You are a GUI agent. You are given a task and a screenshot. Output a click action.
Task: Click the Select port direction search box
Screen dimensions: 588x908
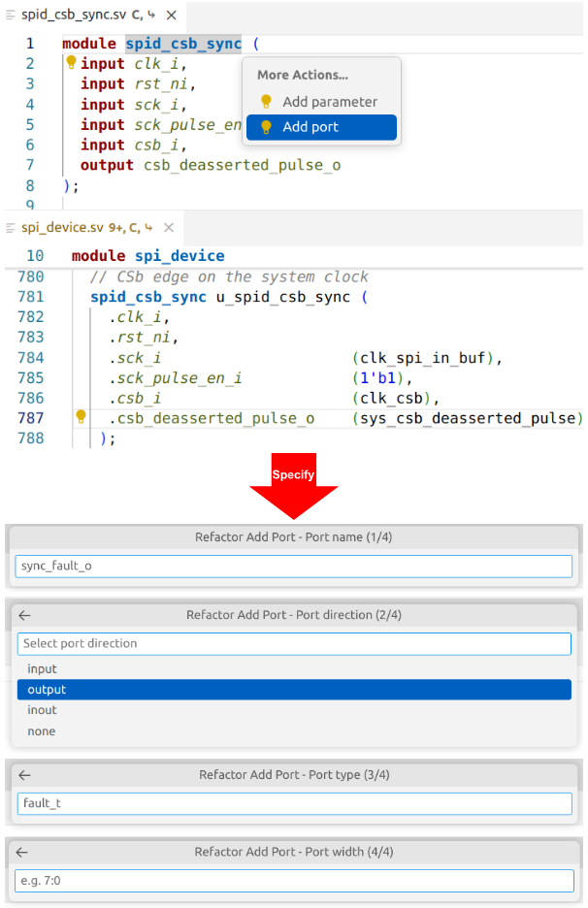click(x=293, y=643)
